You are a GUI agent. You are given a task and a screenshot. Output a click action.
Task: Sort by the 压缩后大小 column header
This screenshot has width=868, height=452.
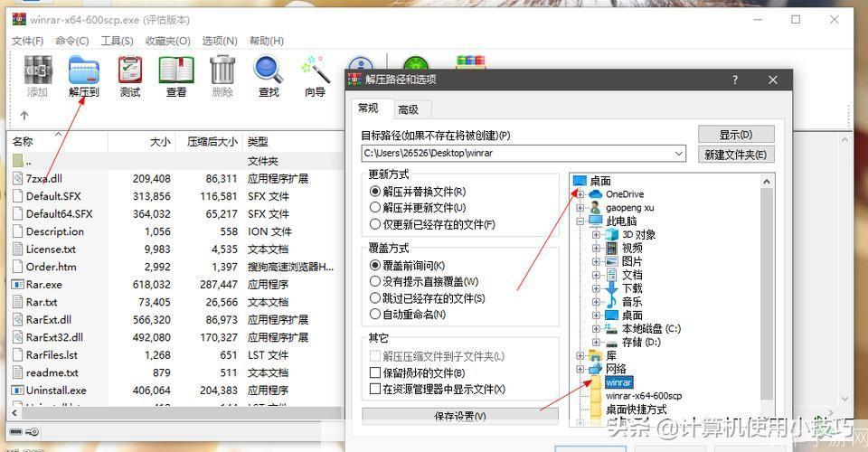point(209,142)
